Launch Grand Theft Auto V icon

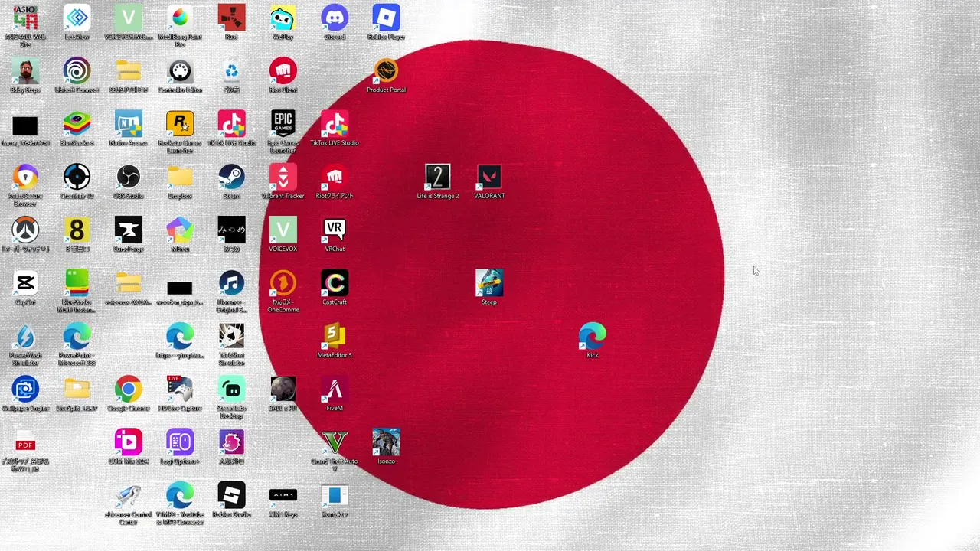pyautogui.click(x=335, y=442)
